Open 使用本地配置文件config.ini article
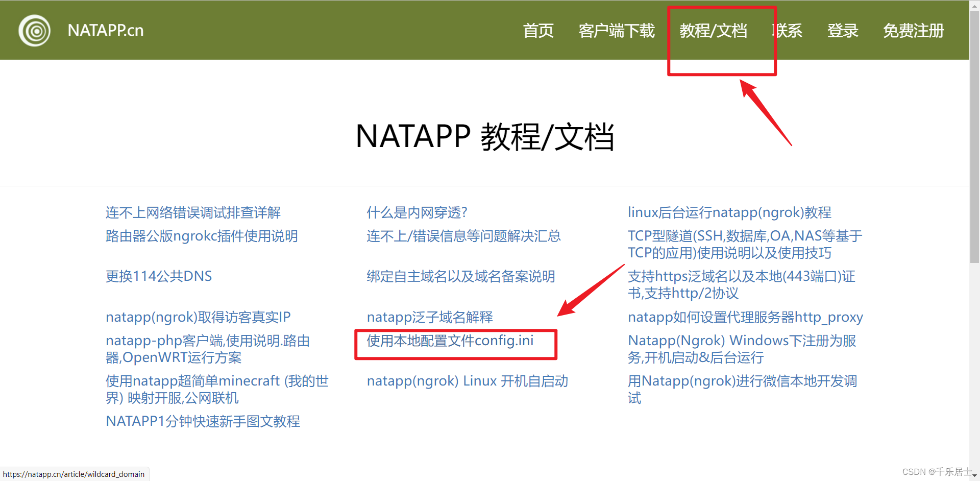 click(x=450, y=341)
